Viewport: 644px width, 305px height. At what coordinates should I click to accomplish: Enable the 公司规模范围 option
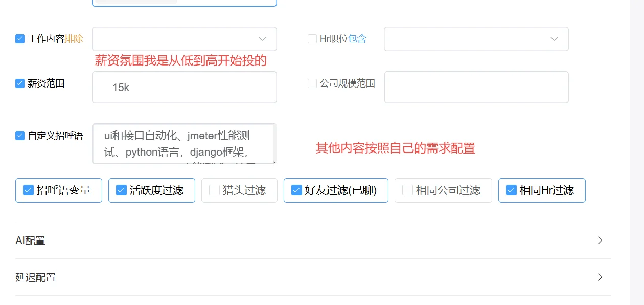pos(312,83)
